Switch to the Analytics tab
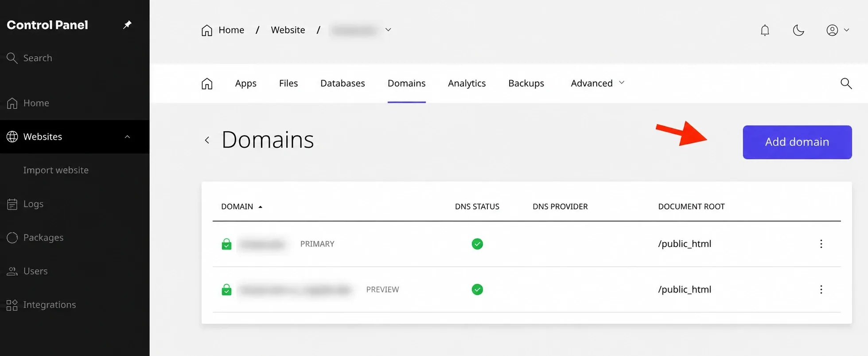The height and width of the screenshot is (356, 868). (467, 83)
